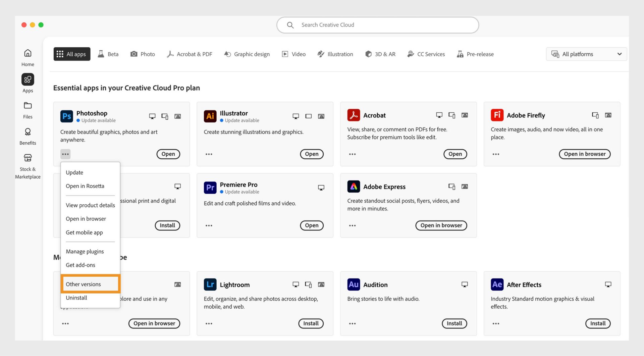Select Other versions from Photoshop menu
The height and width of the screenshot is (356, 644).
tap(84, 284)
